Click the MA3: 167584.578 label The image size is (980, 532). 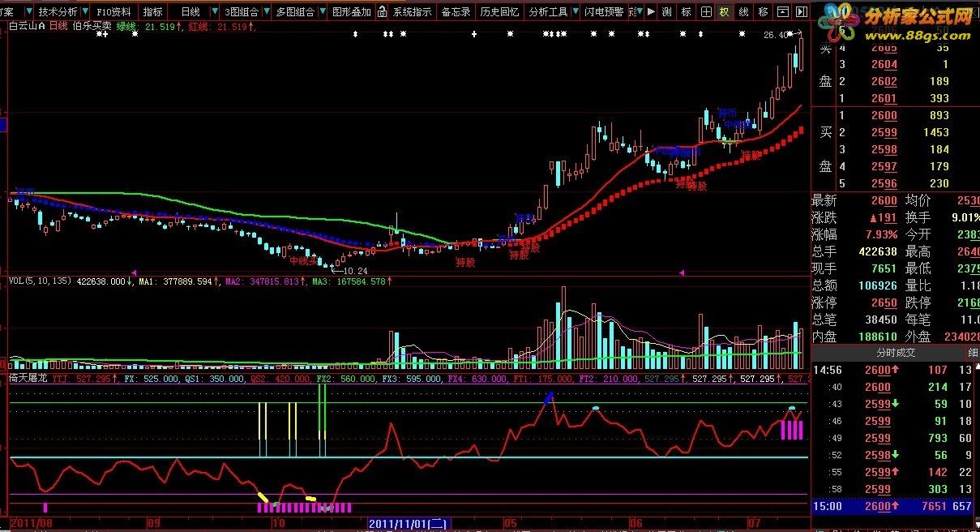(x=350, y=281)
